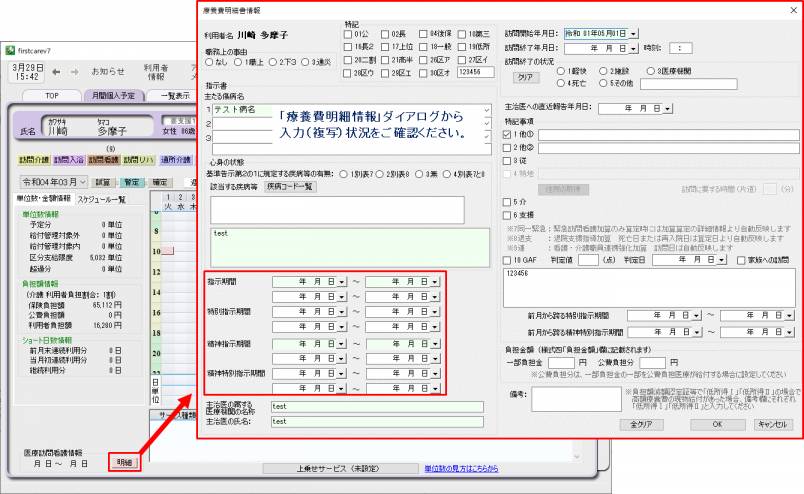Open the お知らせ notifications toolbar item
Image resolution: width=804 pixels, height=494 pixels.
(x=108, y=72)
